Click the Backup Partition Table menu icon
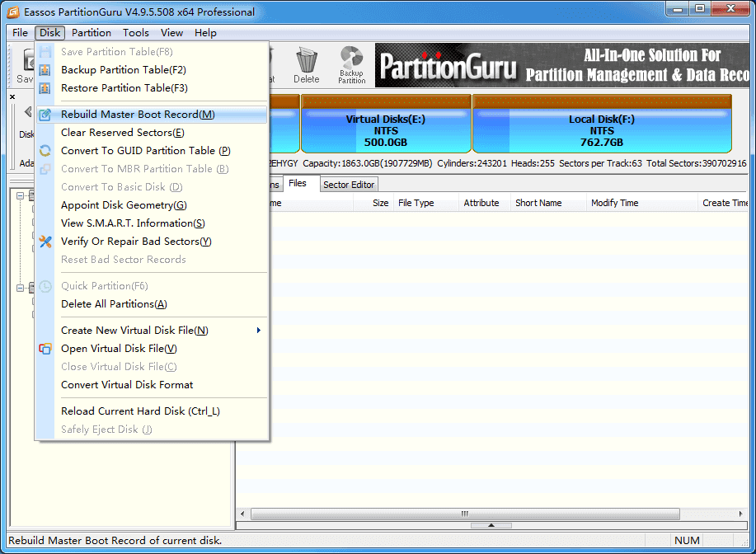The height and width of the screenshot is (554, 756). coord(45,70)
